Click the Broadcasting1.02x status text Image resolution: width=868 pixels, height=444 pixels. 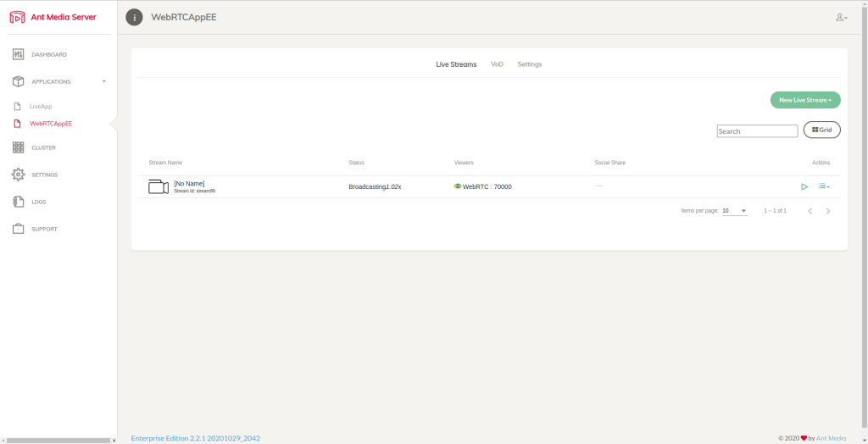375,186
